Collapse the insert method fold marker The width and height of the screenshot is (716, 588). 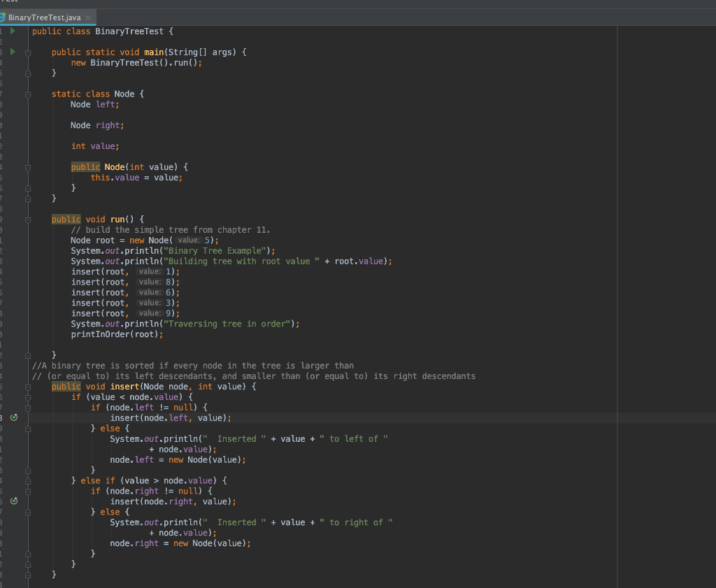tap(28, 387)
